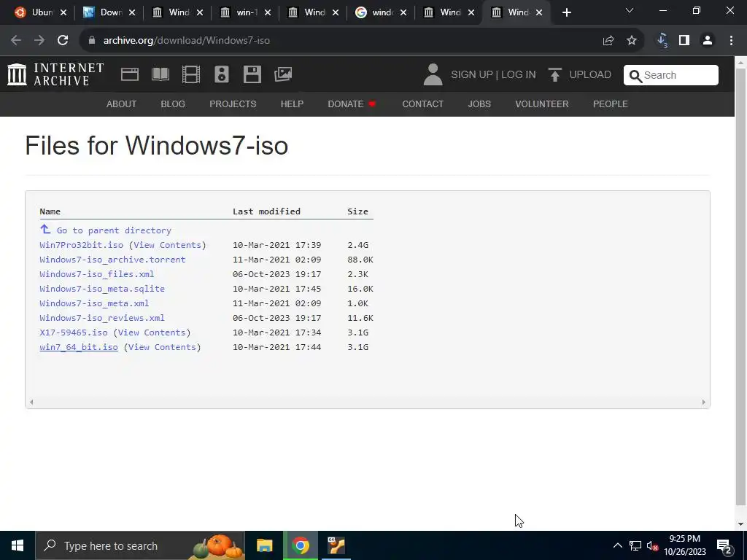Screen dimensions: 747x560
Task: Click the network tray icon
Action: (x=635, y=545)
